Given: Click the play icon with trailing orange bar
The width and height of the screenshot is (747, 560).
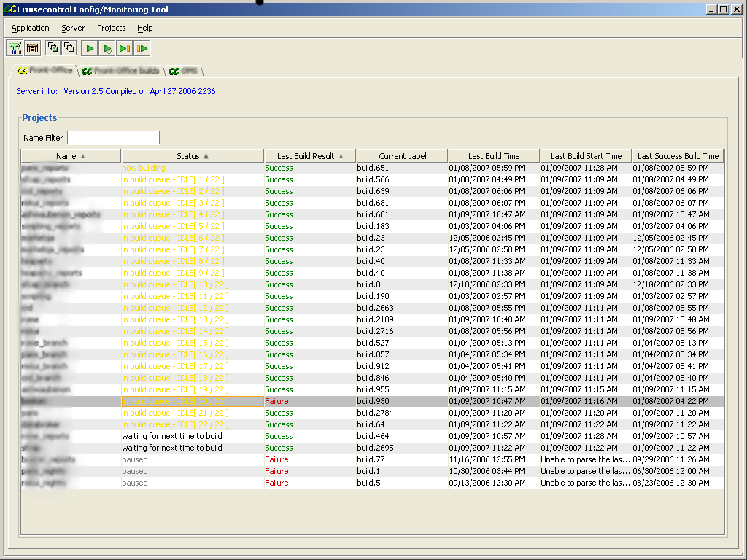Looking at the screenshot, I should click(125, 48).
